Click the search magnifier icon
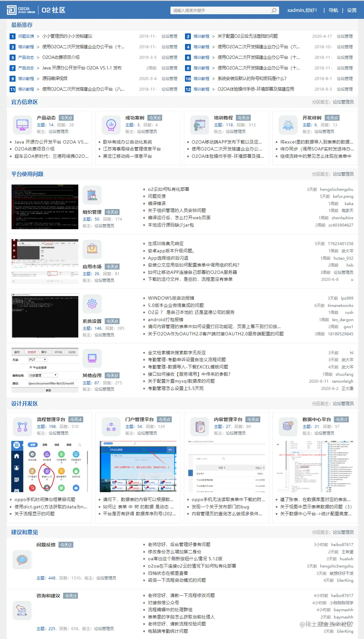Screen dimensions: 364x639 274,10
